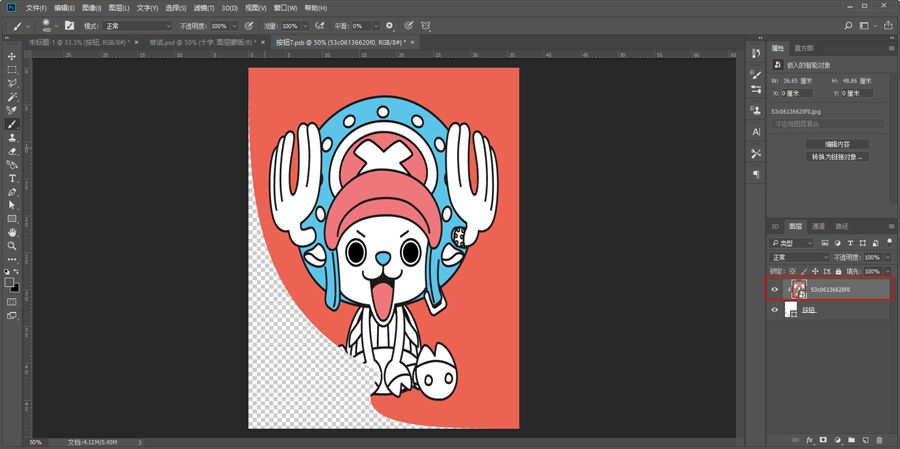Click the delete layer trash icon
The height and width of the screenshot is (449, 900).
click(879, 440)
